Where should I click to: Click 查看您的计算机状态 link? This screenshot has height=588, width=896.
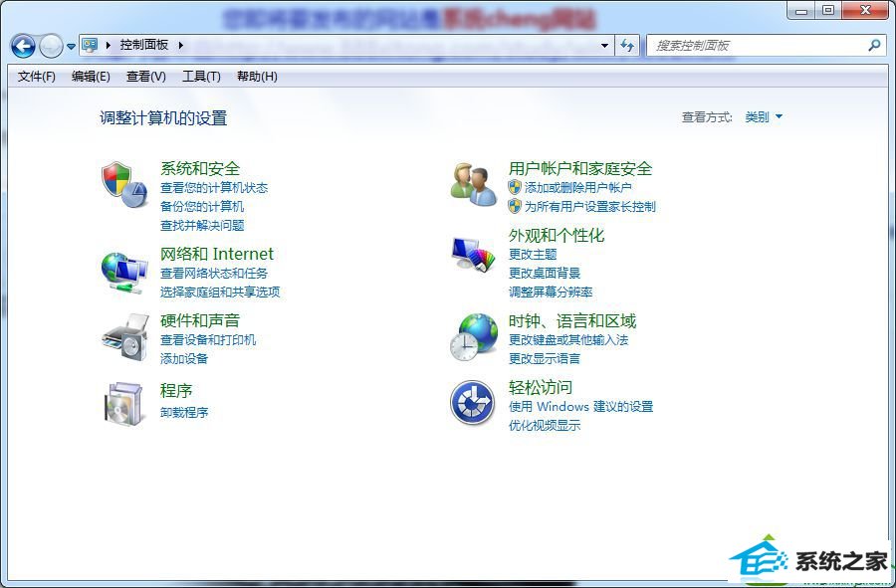214,188
